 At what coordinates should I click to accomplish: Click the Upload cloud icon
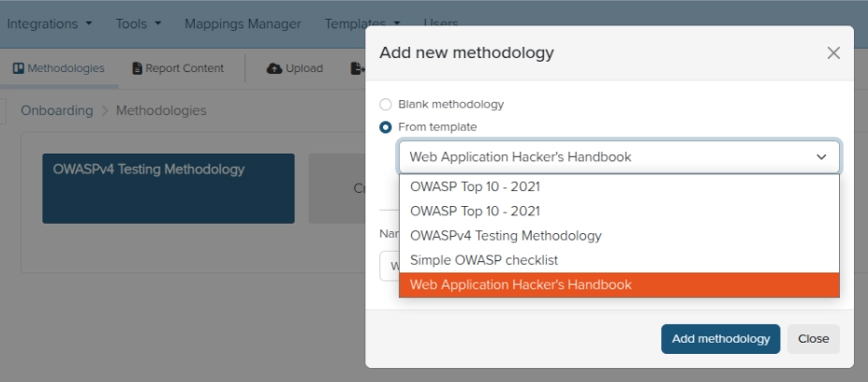274,68
